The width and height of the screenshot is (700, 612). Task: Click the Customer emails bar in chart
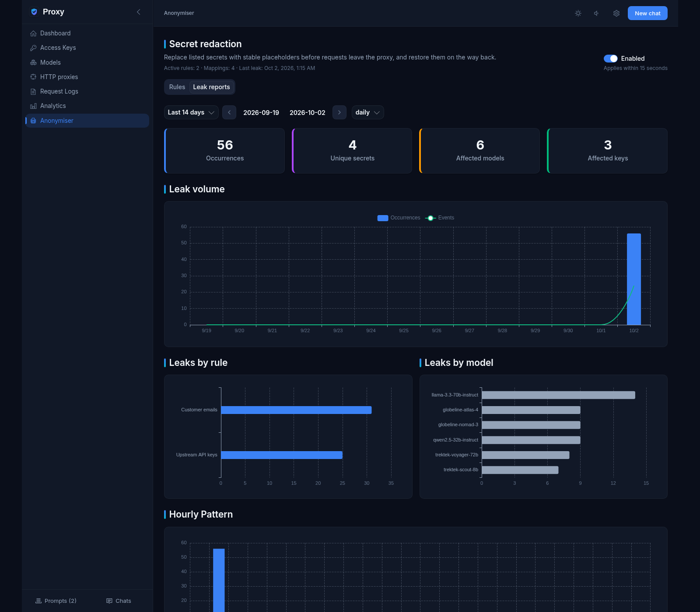(296, 410)
